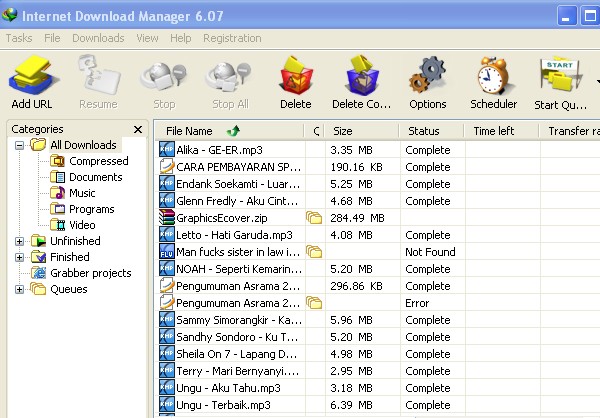Click the C column header
This screenshot has width=600, height=418.
[315, 131]
